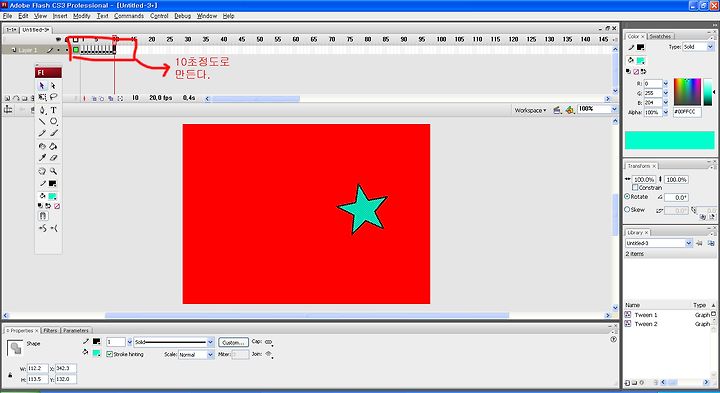Select the Line tool
The width and height of the screenshot is (720, 393).
(42, 121)
